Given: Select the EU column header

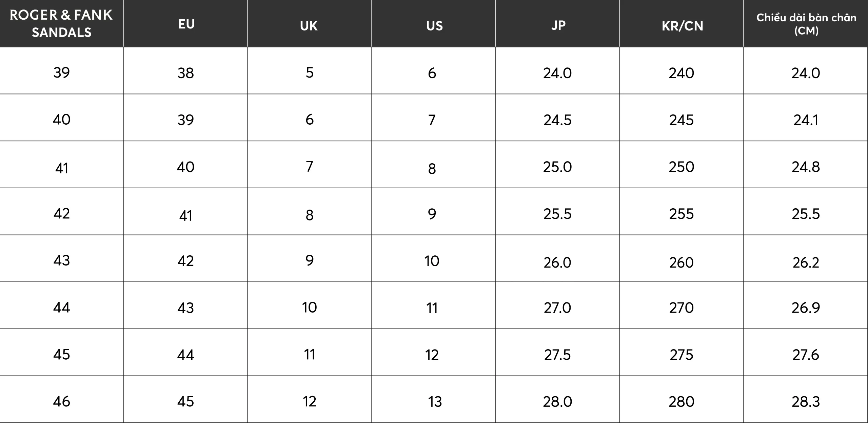Looking at the screenshot, I should [186, 24].
